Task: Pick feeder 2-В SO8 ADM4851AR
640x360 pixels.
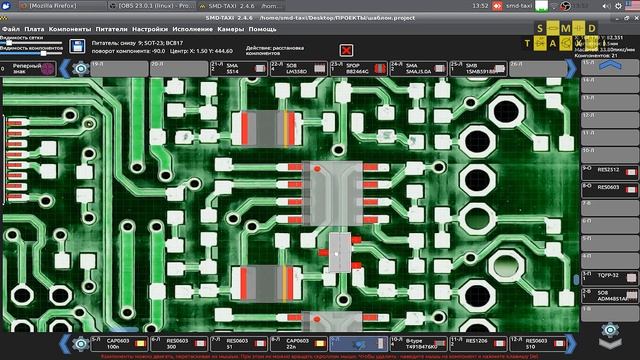Action: pyautogui.click(x=610, y=296)
